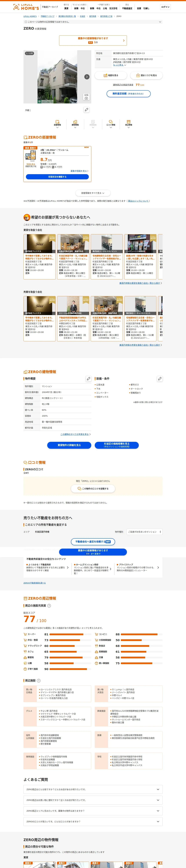Open the room floor plan thumbnail
The image size is (186, 868).
point(31,156)
